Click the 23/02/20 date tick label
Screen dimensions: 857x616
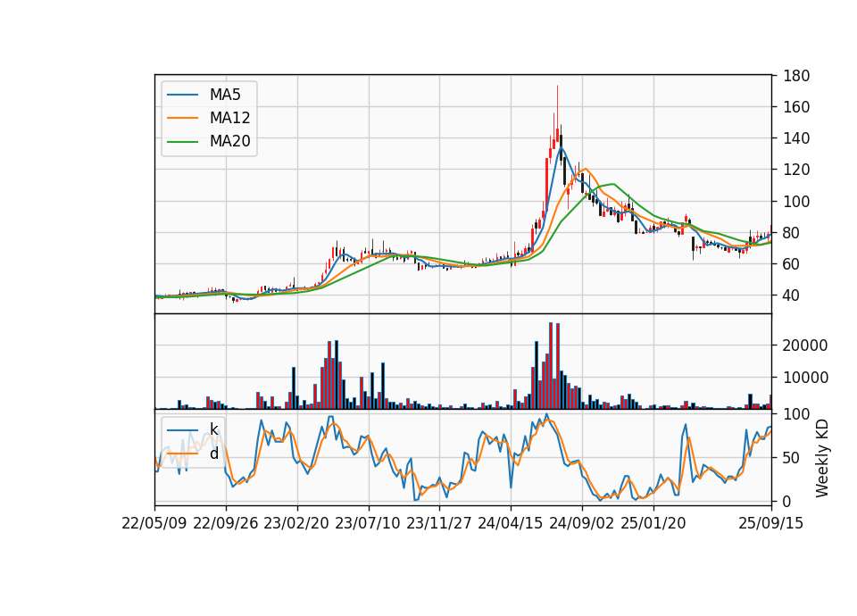point(296,524)
